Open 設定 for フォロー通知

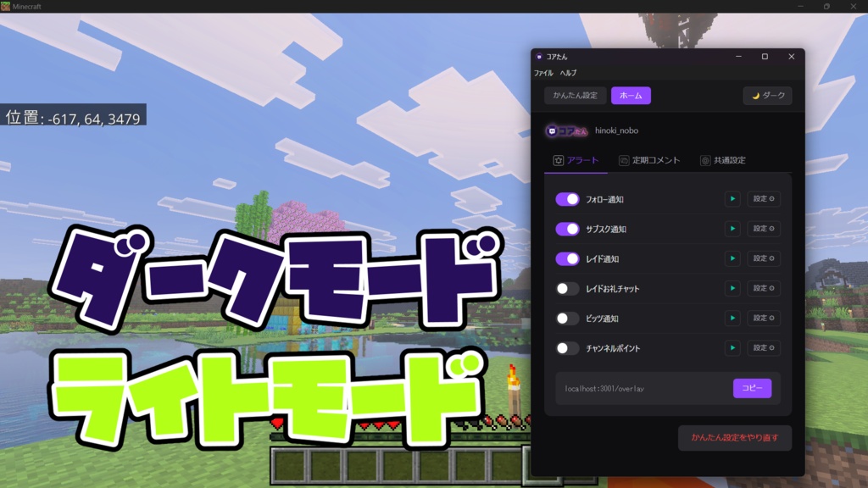coord(764,198)
